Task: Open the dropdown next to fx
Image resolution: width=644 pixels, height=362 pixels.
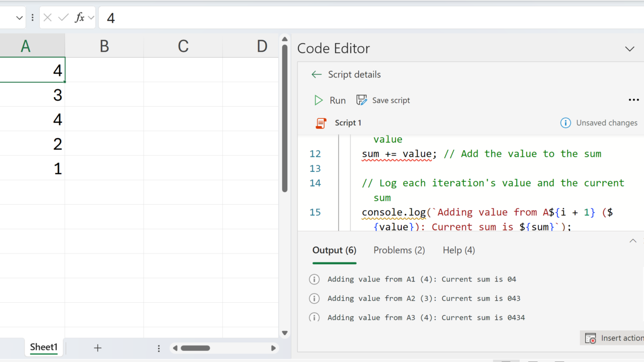Action: (91, 18)
